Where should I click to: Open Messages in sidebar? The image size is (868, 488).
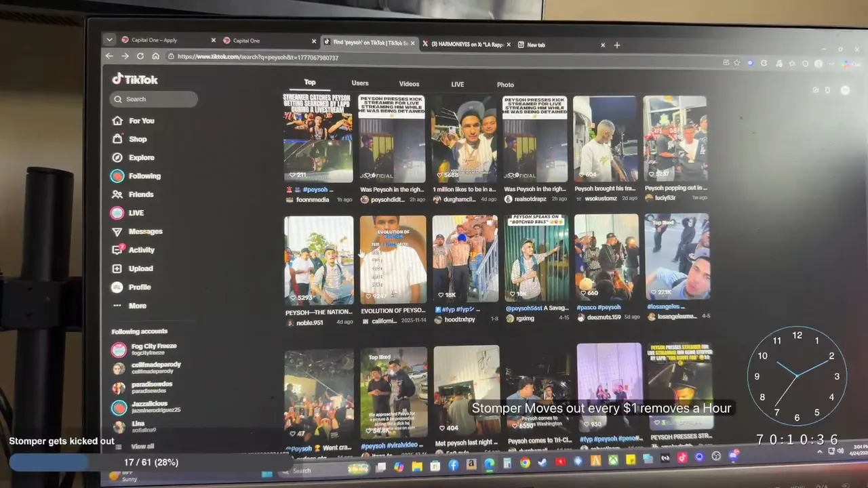pos(137,231)
